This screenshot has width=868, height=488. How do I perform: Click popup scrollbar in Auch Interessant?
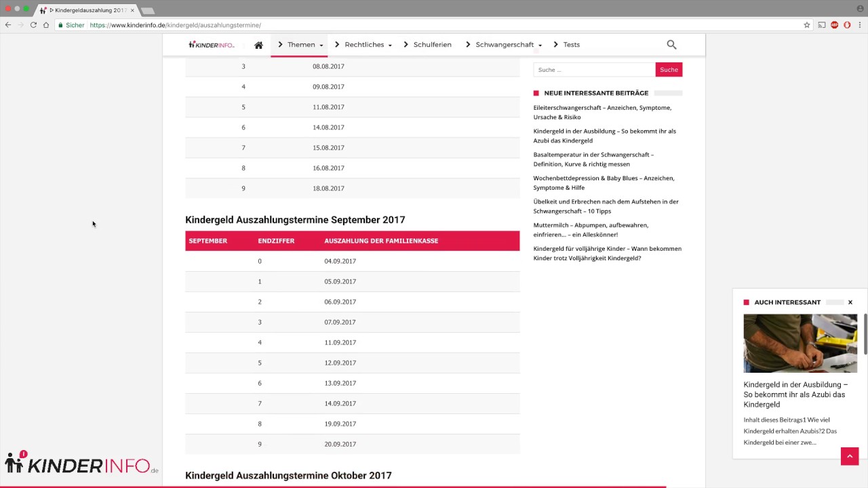pyautogui.click(x=865, y=333)
